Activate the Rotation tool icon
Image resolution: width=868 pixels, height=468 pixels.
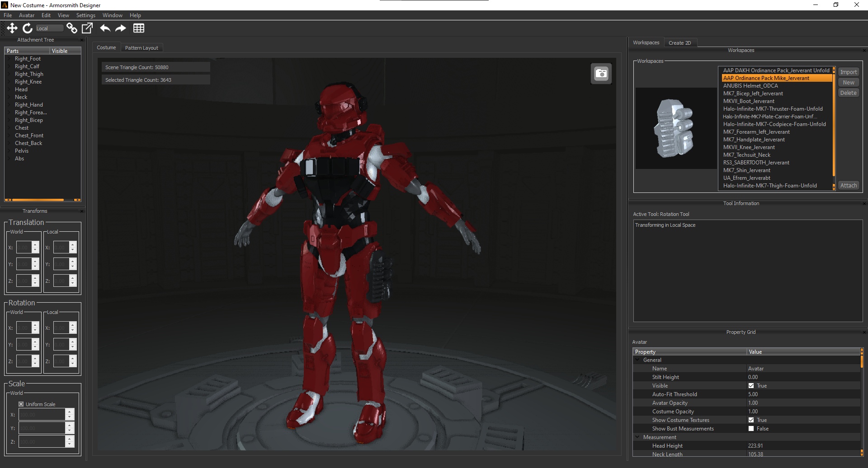[28, 28]
